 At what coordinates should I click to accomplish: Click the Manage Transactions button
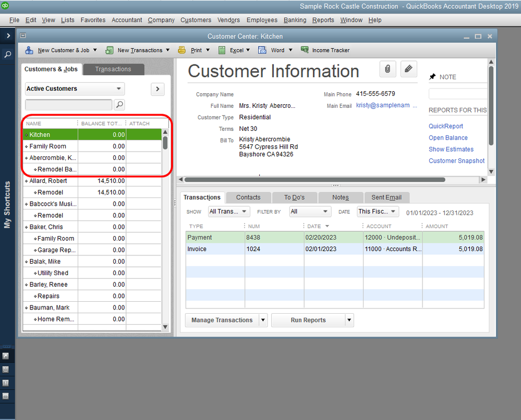point(222,320)
